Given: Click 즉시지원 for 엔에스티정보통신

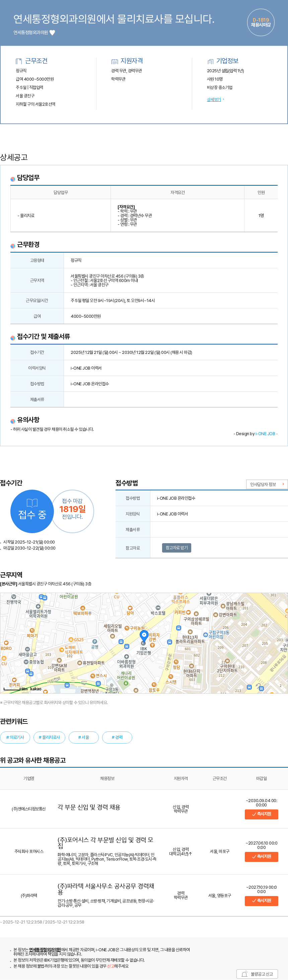Looking at the screenshot, I should coord(261,814).
